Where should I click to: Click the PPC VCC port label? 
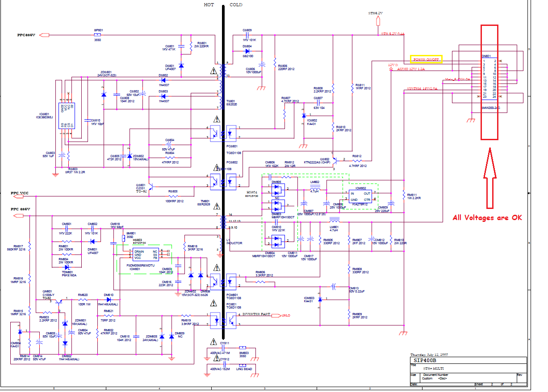(x=20, y=193)
